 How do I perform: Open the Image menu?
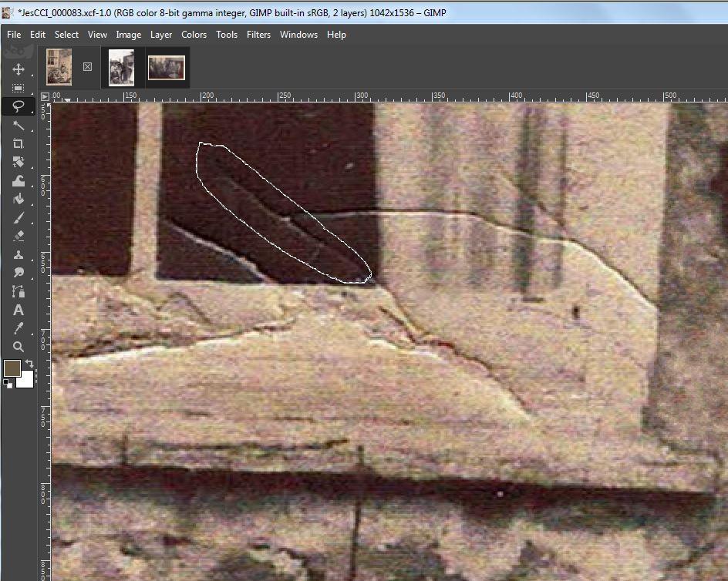point(129,35)
